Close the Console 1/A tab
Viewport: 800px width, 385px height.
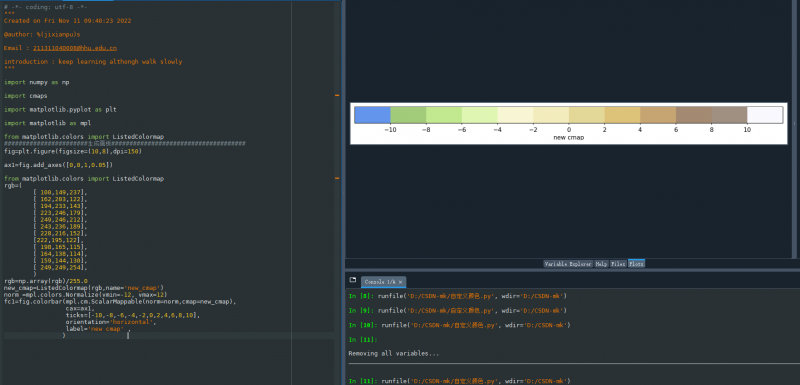[401, 282]
